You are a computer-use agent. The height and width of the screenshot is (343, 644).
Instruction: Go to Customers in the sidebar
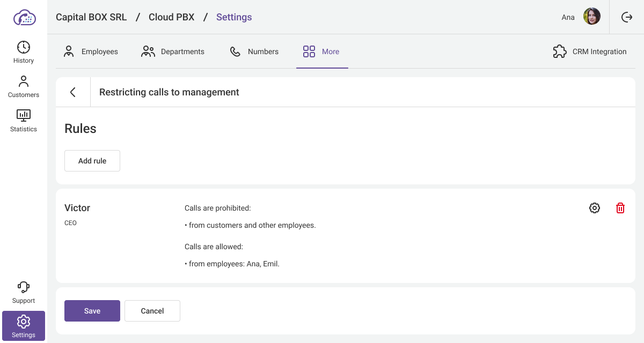tap(24, 86)
